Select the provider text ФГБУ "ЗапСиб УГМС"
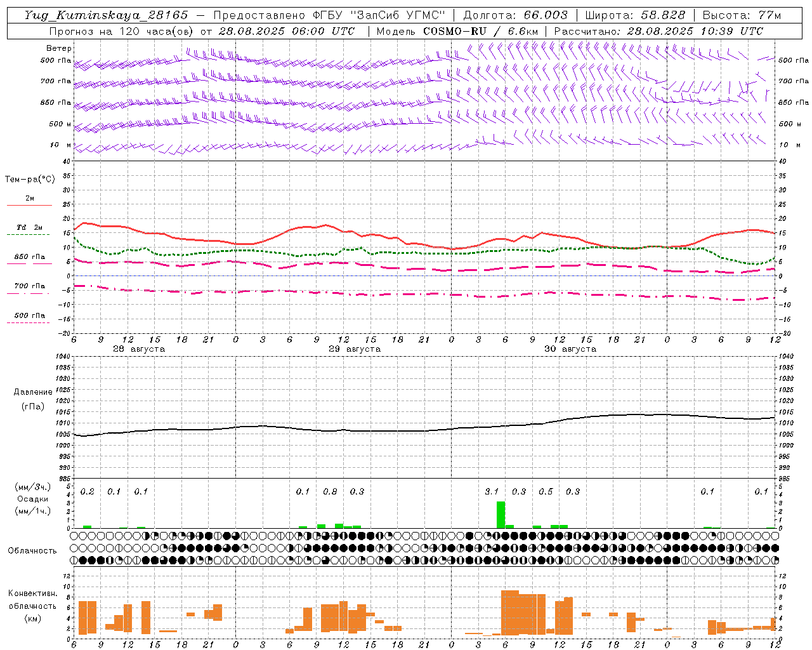This screenshot has height=650, width=812. 378,15
